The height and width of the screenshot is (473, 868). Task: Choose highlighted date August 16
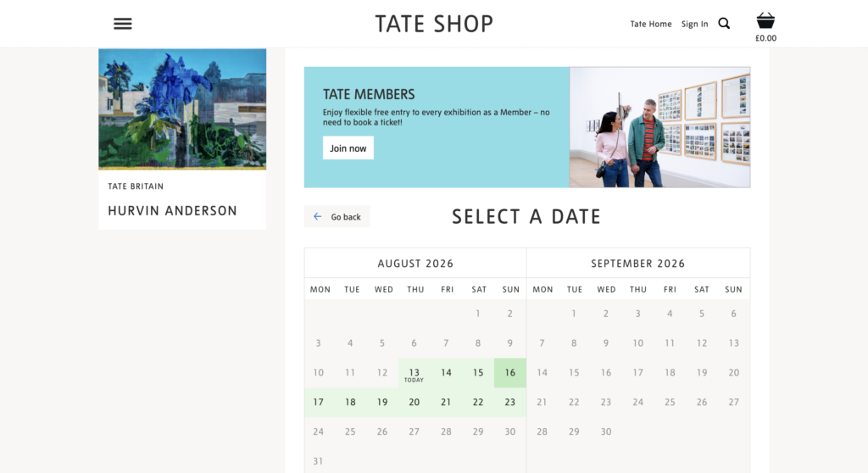509,373
